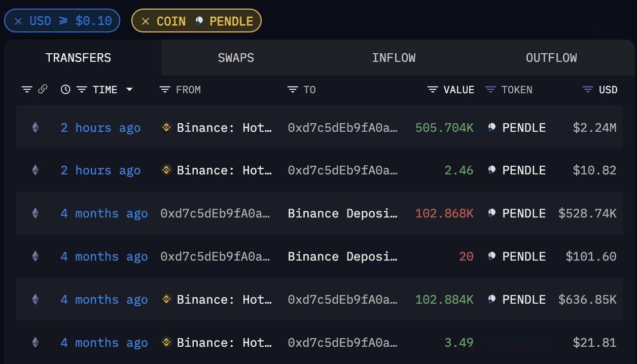The height and width of the screenshot is (364, 637).
Task: Open the OUTFLOW tab
Action: [551, 58]
